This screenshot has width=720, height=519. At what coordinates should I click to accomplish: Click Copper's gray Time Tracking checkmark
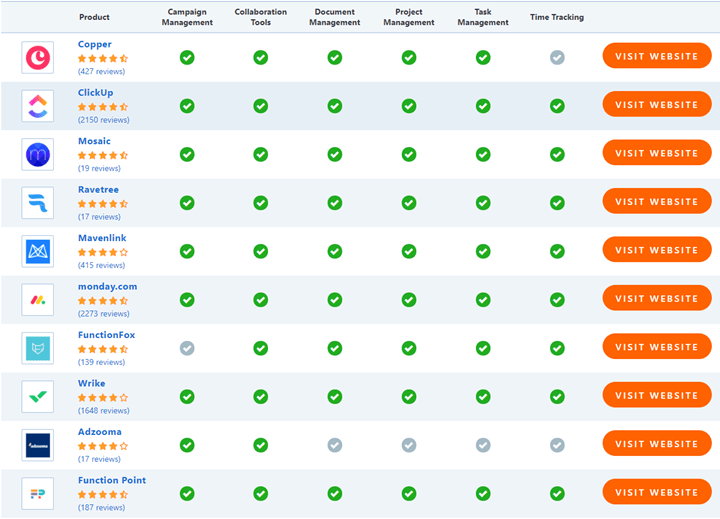point(557,58)
